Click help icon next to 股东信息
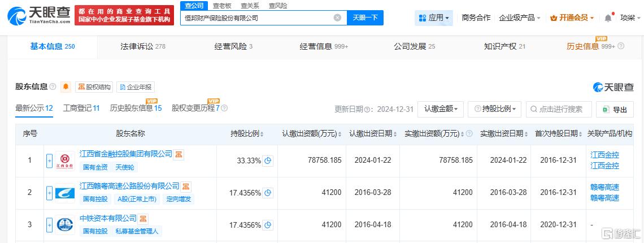Screen dimensions: 644x243 (53, 87)
